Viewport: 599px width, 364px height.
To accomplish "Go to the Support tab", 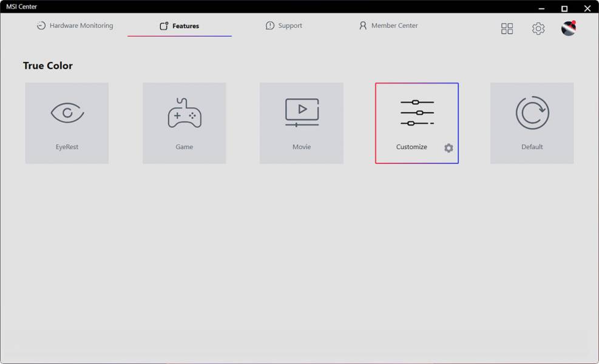I will [x=284, y=26].
